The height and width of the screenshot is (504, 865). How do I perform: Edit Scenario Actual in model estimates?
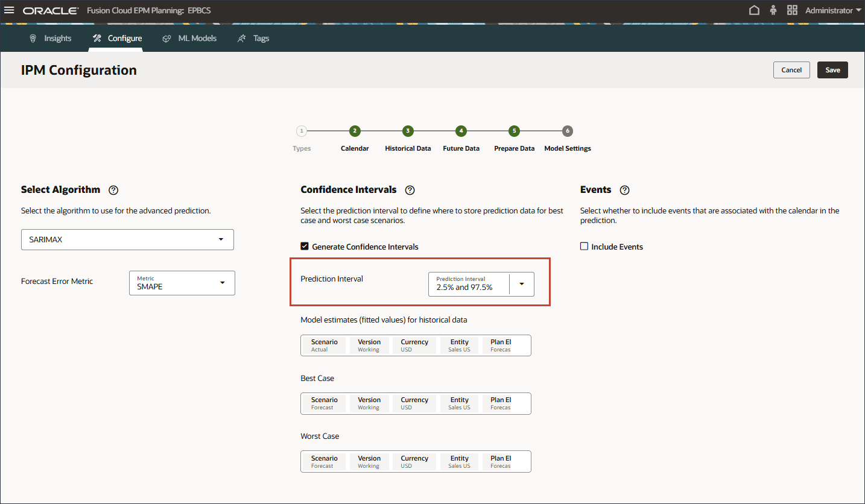tap(325, 345)
